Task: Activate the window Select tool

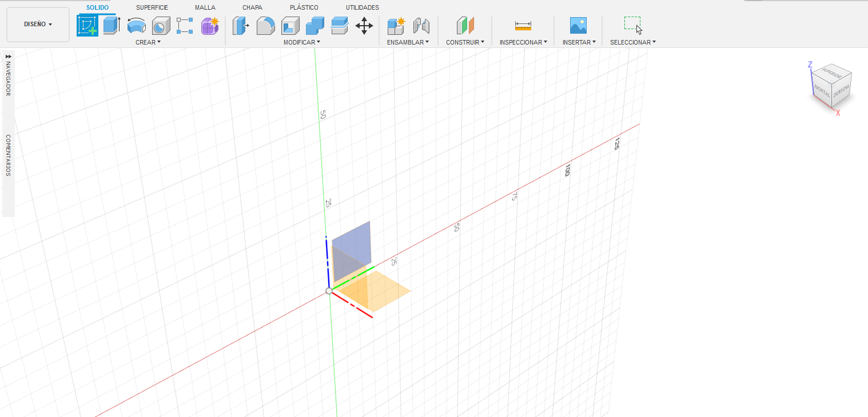Action: point(632,26)
